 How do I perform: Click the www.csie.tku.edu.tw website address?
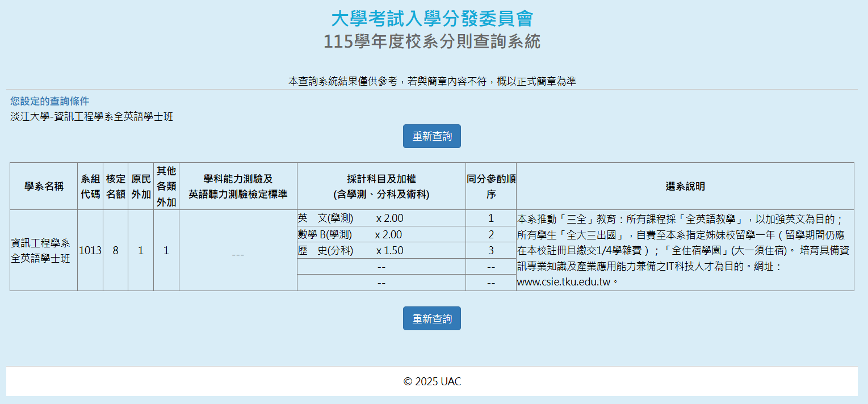[x=564, y=282]
